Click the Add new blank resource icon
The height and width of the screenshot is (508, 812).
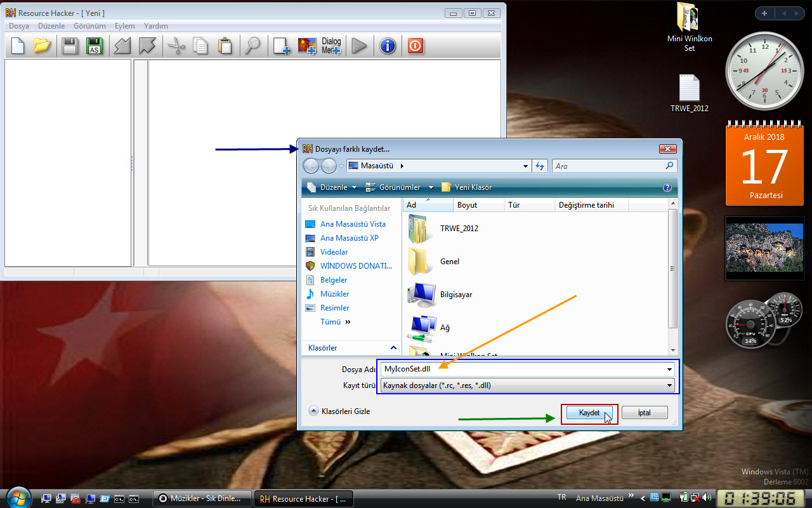point(282,46)
